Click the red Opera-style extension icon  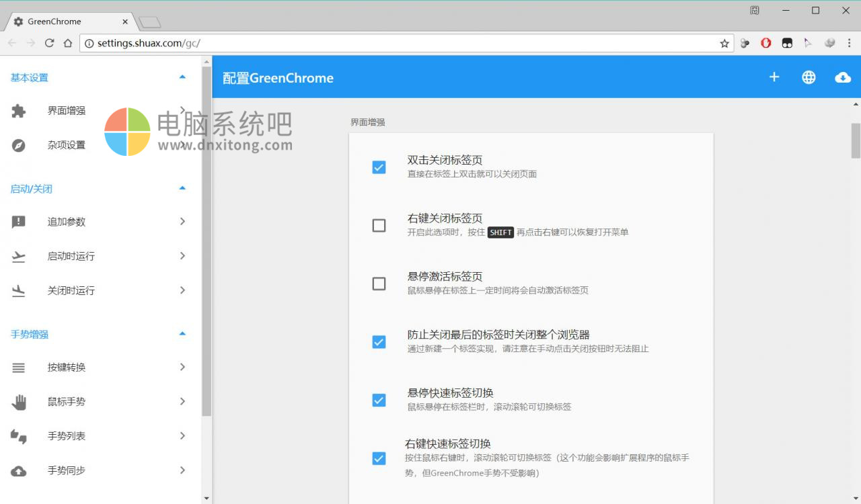(x=765, y=43)
